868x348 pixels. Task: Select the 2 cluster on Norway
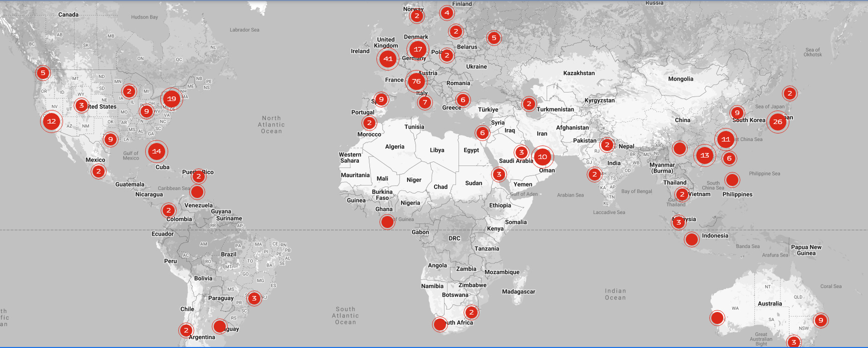click(417, 15)
